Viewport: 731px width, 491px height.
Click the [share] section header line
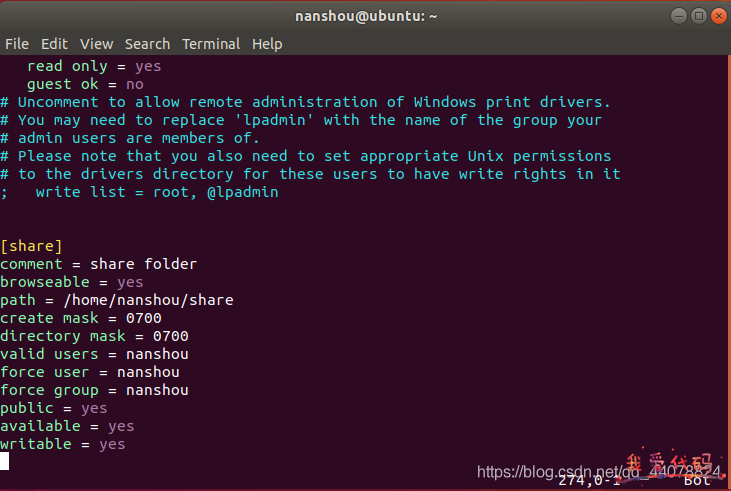point(31,246)
